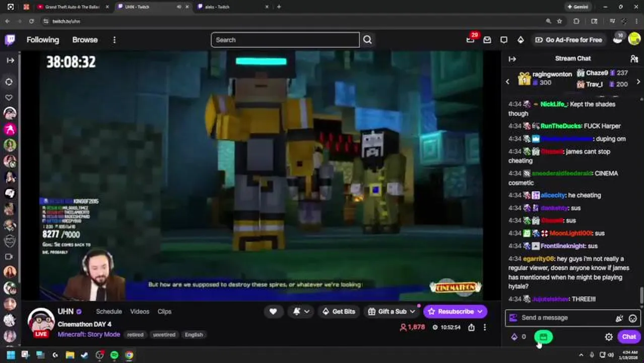Click Go Ad-Free for Free button
The image size is (644, 363).
coord(568,40)
